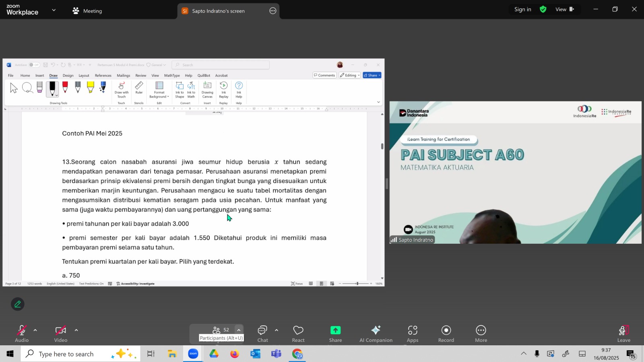The width and height of the screenshot is (644, 362).
Task: Switch to the Meeting tab
Action: click(x=87, y=11)
